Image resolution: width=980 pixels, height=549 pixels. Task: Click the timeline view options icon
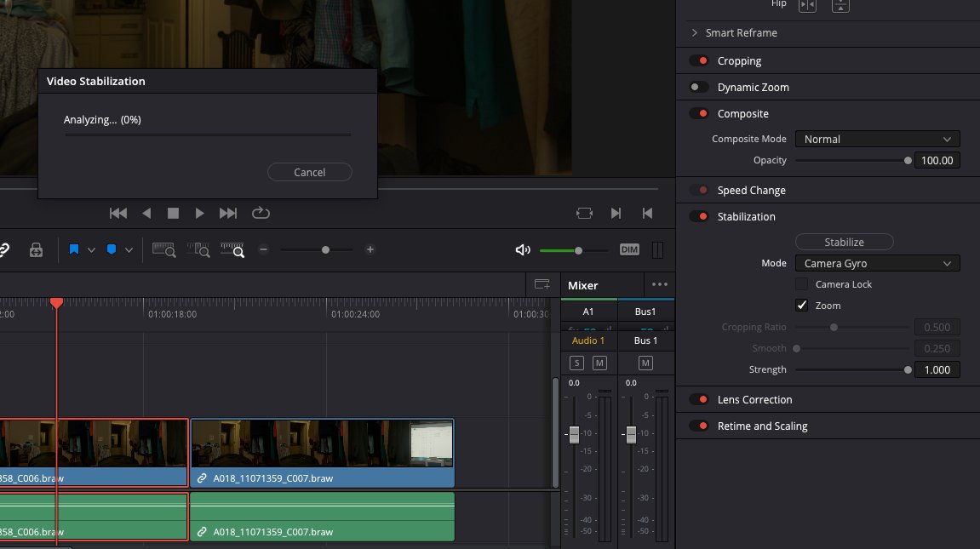542,285
